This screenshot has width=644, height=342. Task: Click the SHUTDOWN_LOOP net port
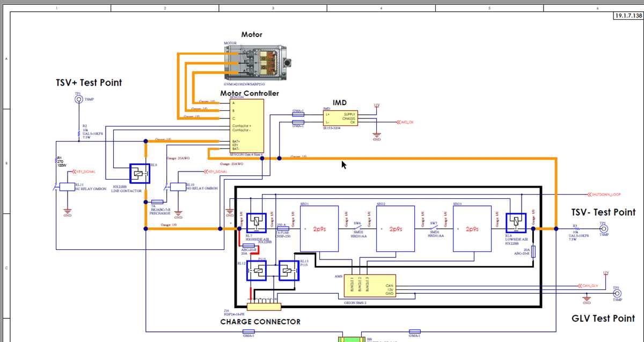pos(604,194)
